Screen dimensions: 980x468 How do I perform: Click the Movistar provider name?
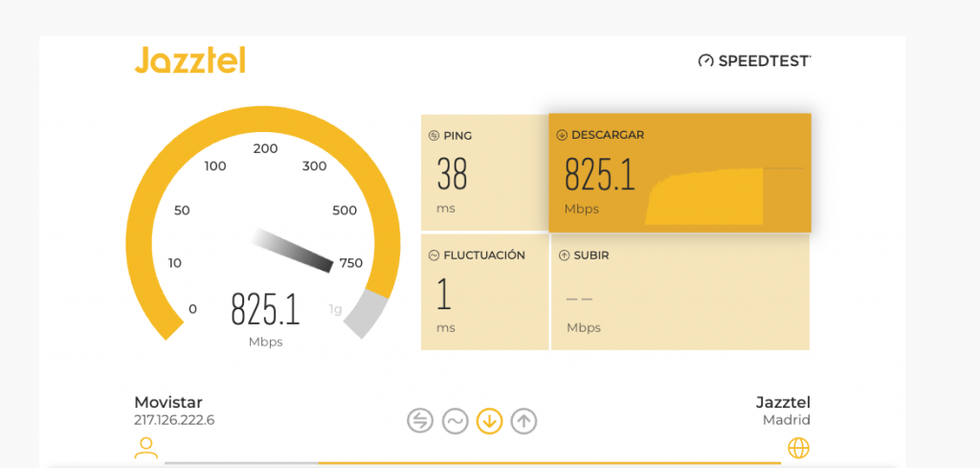[x=168, y=402]
